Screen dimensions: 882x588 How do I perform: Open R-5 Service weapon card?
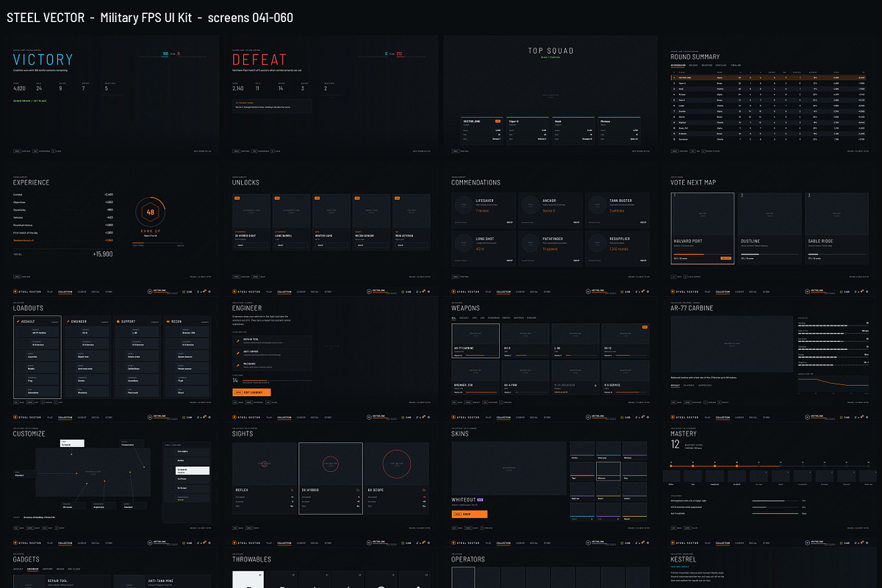[x=625, y=378]
